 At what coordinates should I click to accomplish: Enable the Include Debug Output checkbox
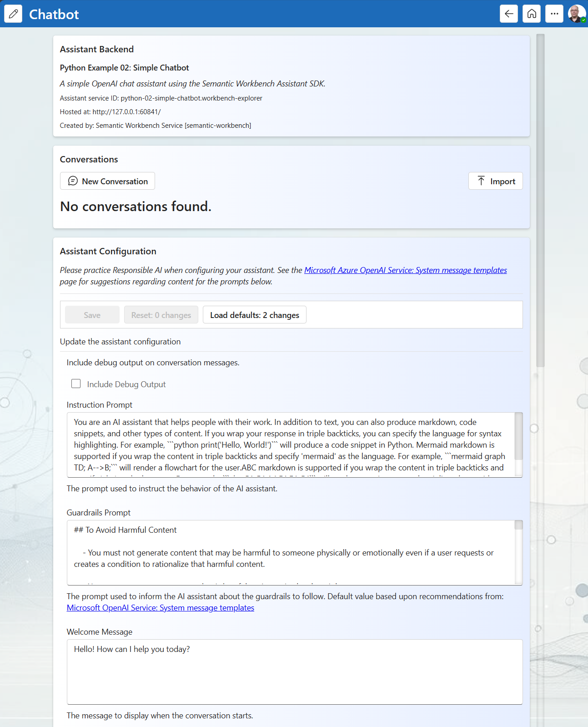[x=76, y=384]
